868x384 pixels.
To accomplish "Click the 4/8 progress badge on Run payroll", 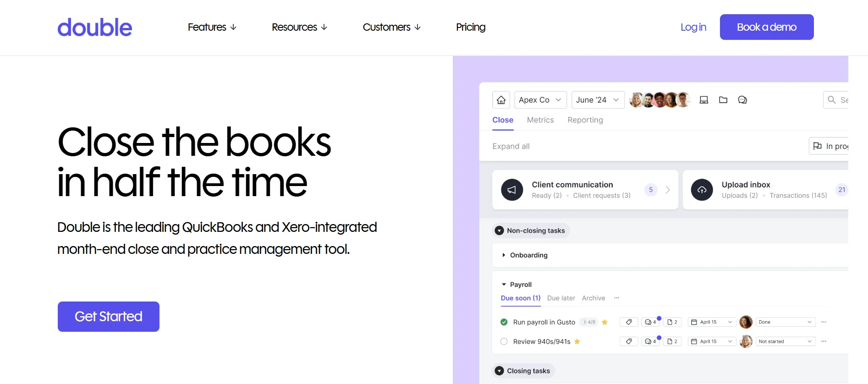I will [x=588, y=322].
